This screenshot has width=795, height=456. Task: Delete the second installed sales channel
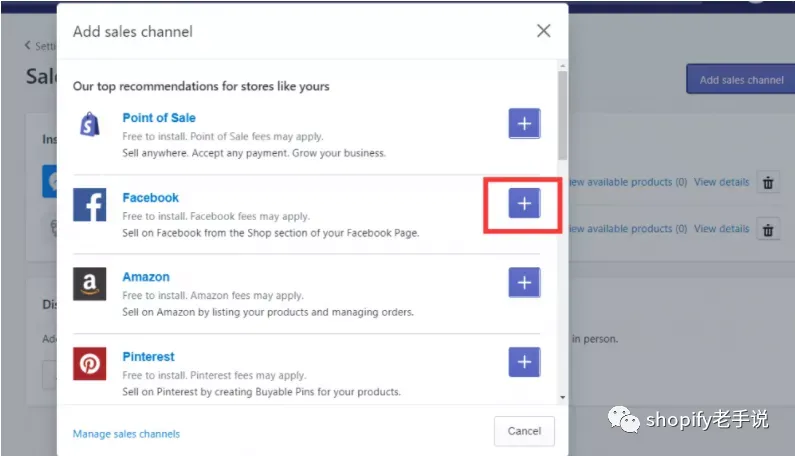pos(768,230)
